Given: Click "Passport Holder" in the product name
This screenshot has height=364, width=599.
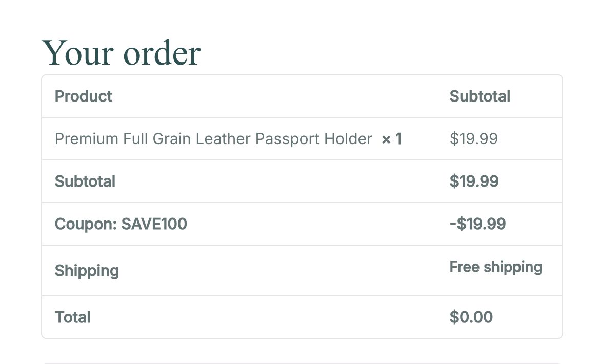Looking at the screenshot, I should pos(314,139).
